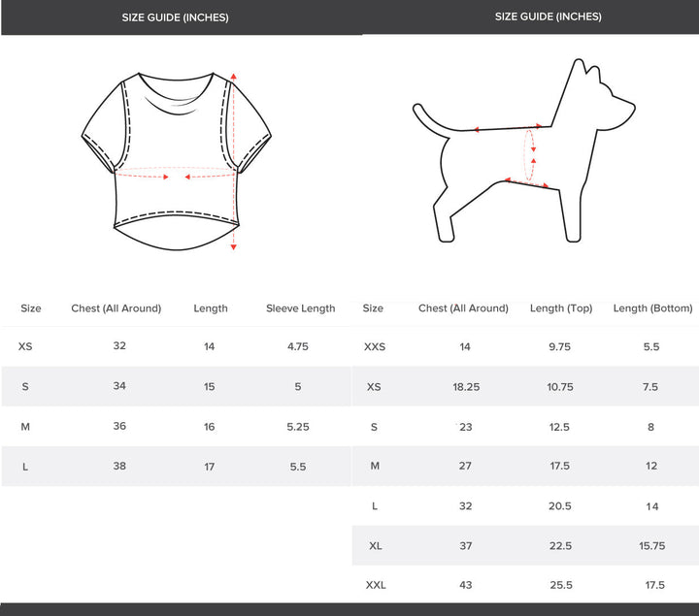Click the 4.75 sleeve length value
The height and width of the screenshot is (616, 699).
pyautogui.click(x=298, y=346)
